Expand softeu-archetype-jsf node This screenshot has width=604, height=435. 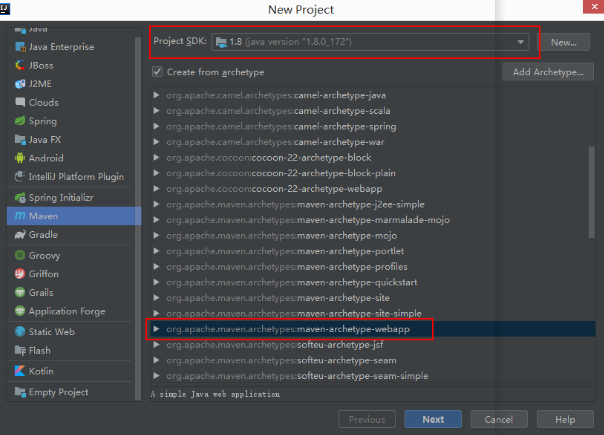[156, 344]
